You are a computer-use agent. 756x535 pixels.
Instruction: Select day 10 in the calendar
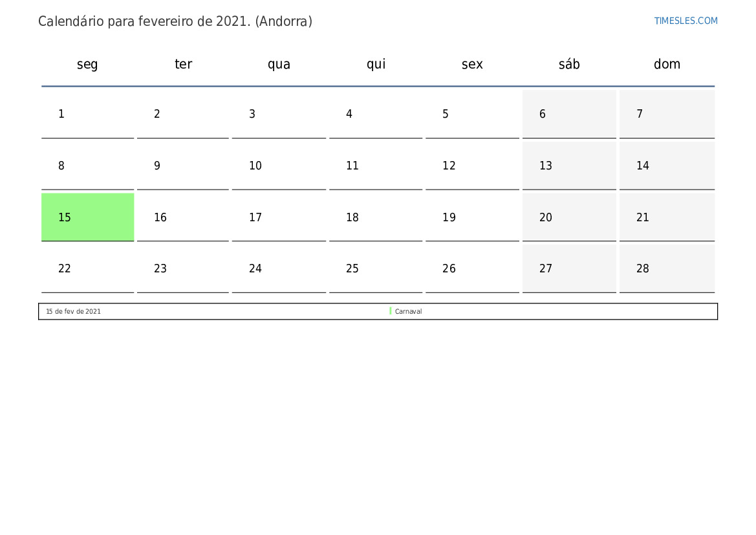pos(279,166)
